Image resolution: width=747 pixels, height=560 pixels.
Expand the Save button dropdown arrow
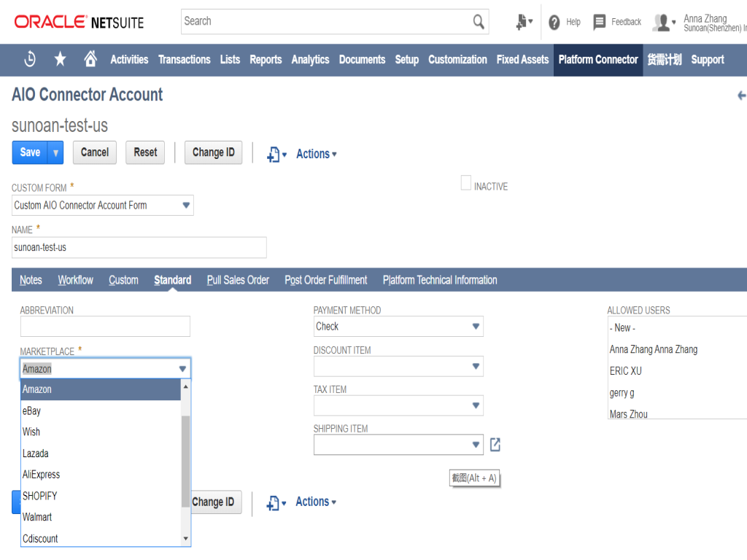click(55, 152)
